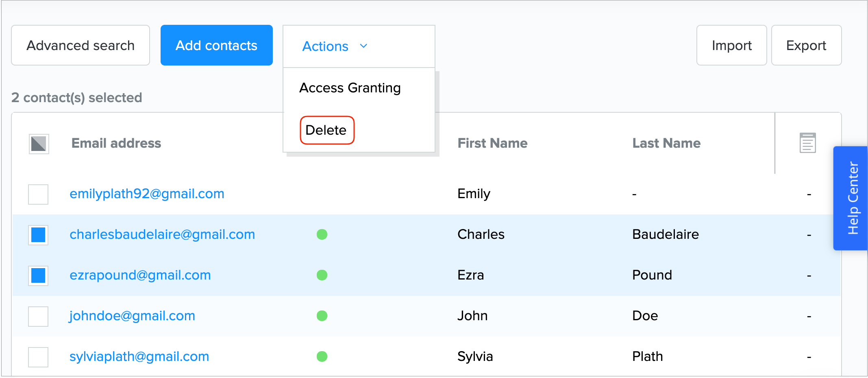Select the emilyplath92@gmail.com contact checkbox

click(x=38, y=194)
